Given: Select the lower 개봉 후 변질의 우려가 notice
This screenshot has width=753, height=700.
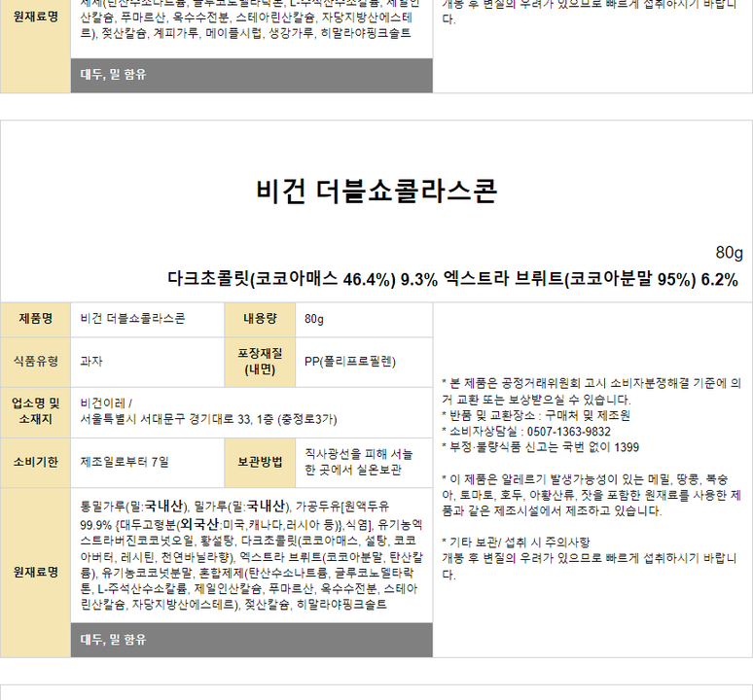Looking at the screenshot, I should click(x=590, y=566).
